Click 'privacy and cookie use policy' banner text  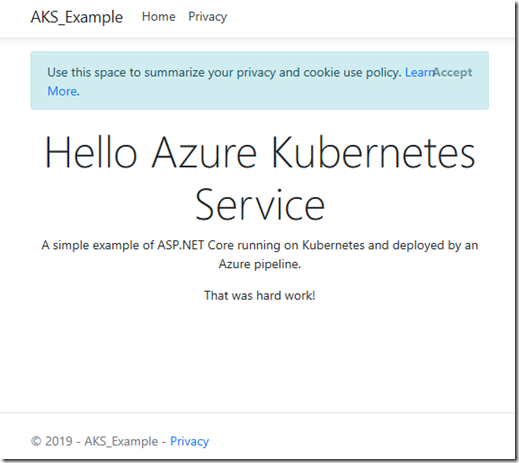(x=319, y=73)
